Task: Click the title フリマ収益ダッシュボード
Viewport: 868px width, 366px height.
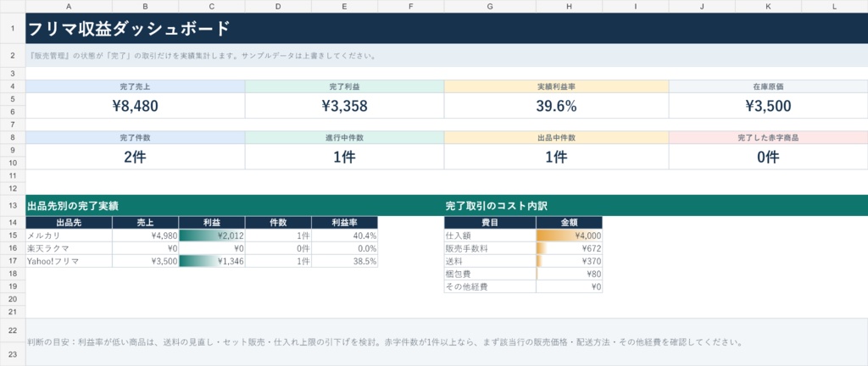Action: click(x=129, y=28)
